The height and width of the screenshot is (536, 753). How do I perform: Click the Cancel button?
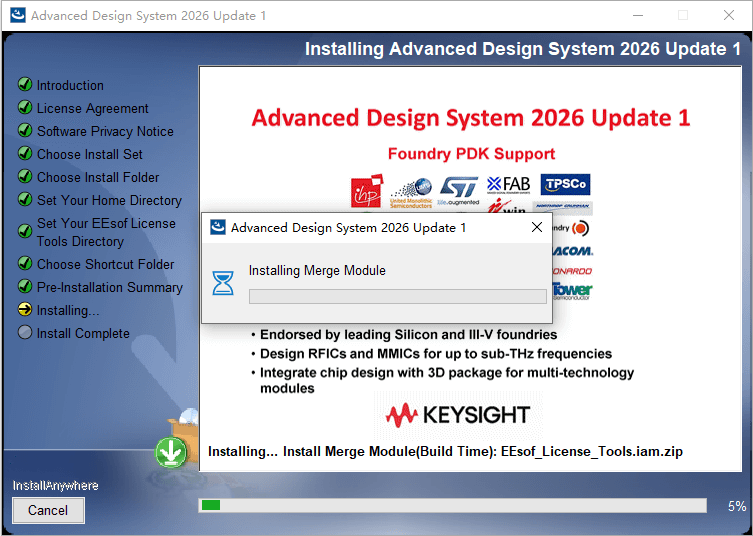point(49,510)
